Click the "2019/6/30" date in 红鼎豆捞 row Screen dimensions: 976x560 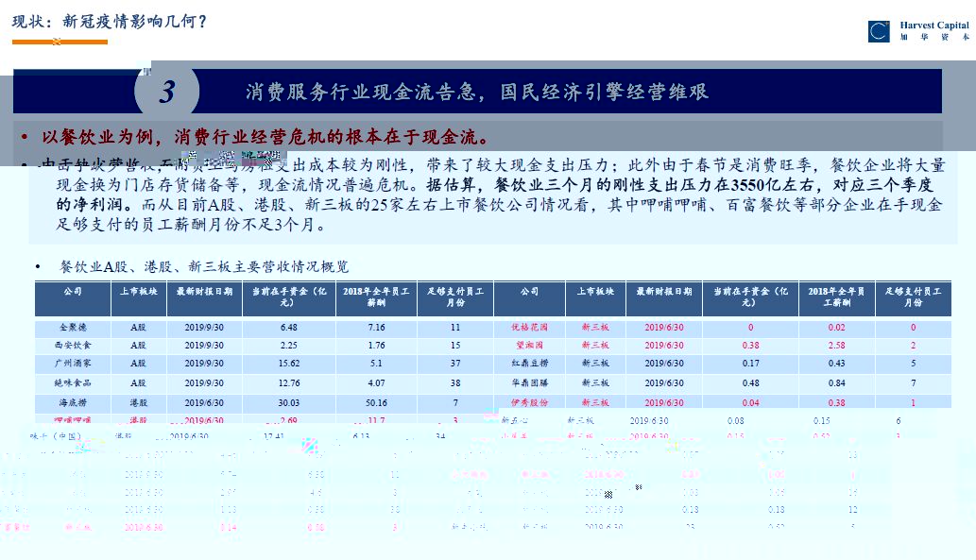[664, 364]
